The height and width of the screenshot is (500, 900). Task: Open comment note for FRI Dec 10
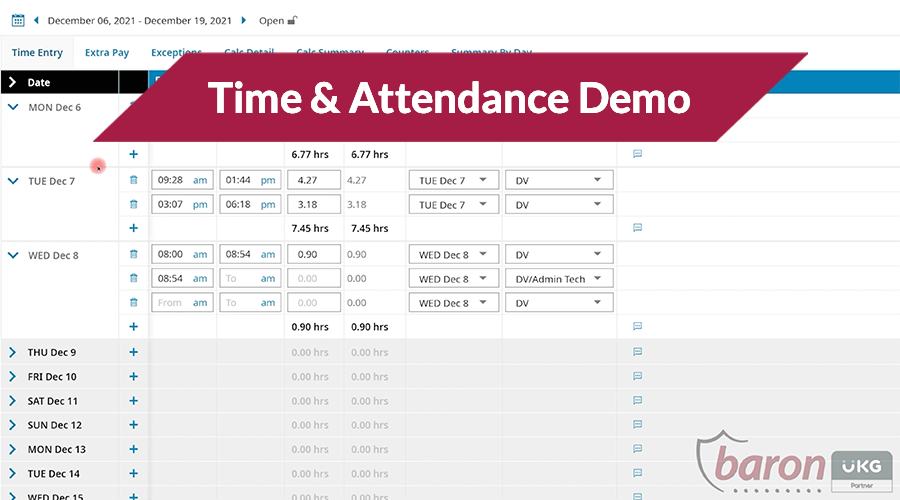[x=637, y=377]
